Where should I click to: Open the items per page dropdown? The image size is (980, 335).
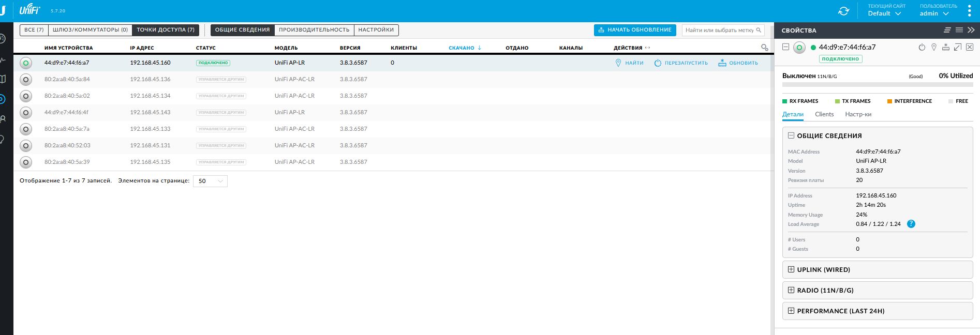[x=210, y=181]
